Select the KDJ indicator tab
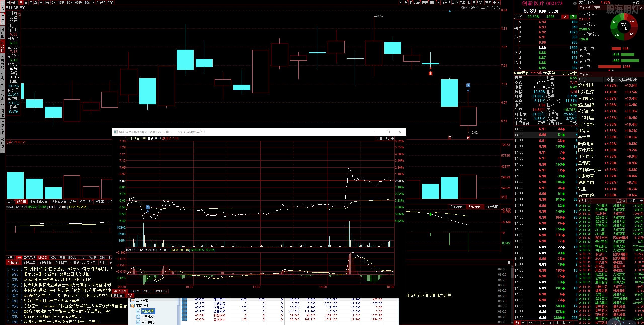Viewport: 644px width, 325px height. pos(53,257)
